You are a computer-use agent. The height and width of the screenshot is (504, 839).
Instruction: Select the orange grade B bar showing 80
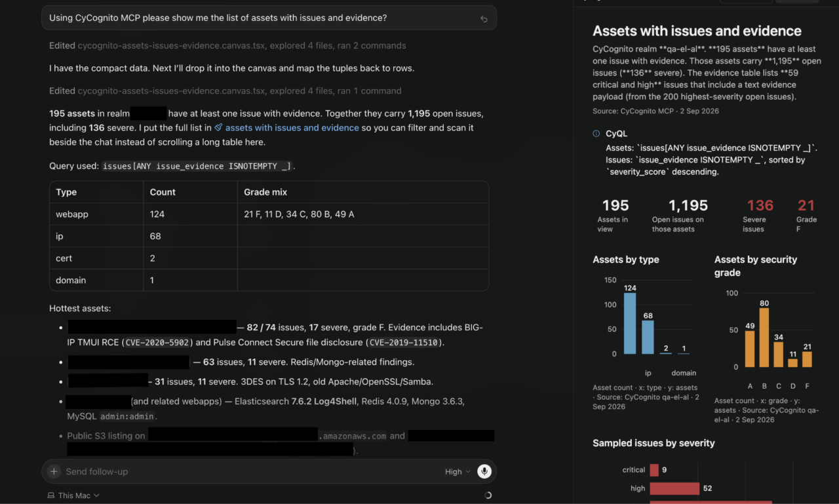[x=764, y=338]
